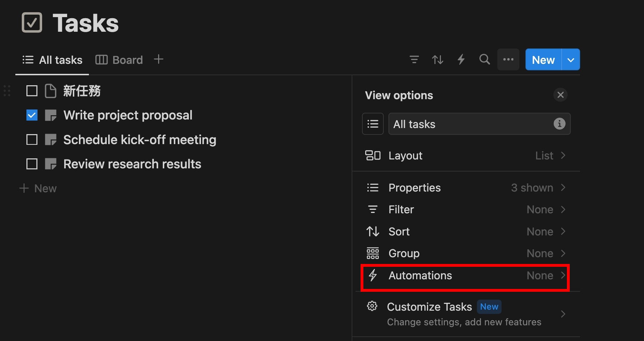The height and width of the screenshot is (341, 644).
Task: Click the three-dot more options icon
Action: [508, 60]
